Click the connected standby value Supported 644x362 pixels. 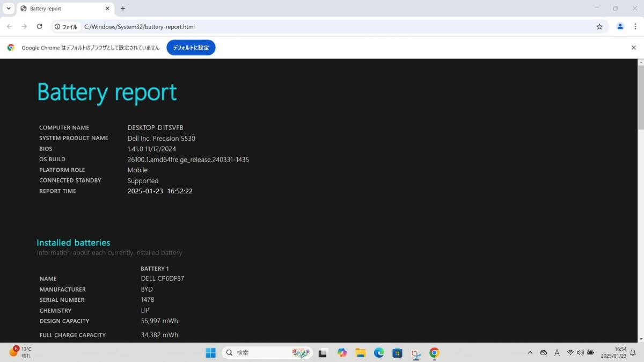pyautogui.click(x=143, y=180)
